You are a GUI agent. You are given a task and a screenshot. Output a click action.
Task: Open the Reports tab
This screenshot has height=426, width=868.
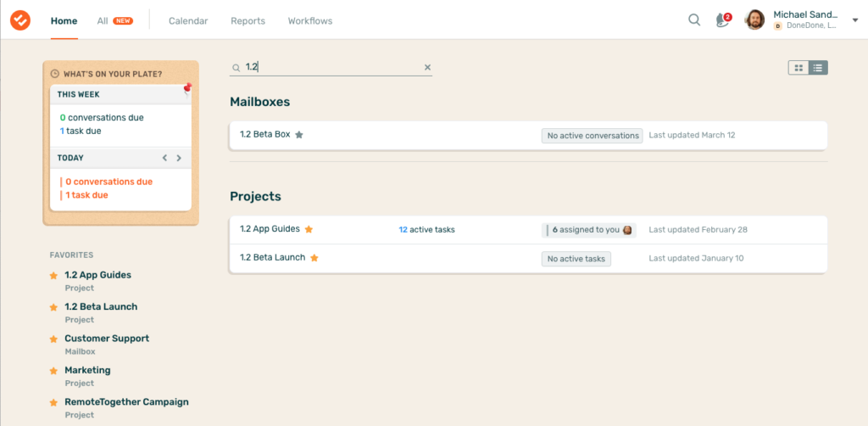pyautogui.click(x=248, y=21)
